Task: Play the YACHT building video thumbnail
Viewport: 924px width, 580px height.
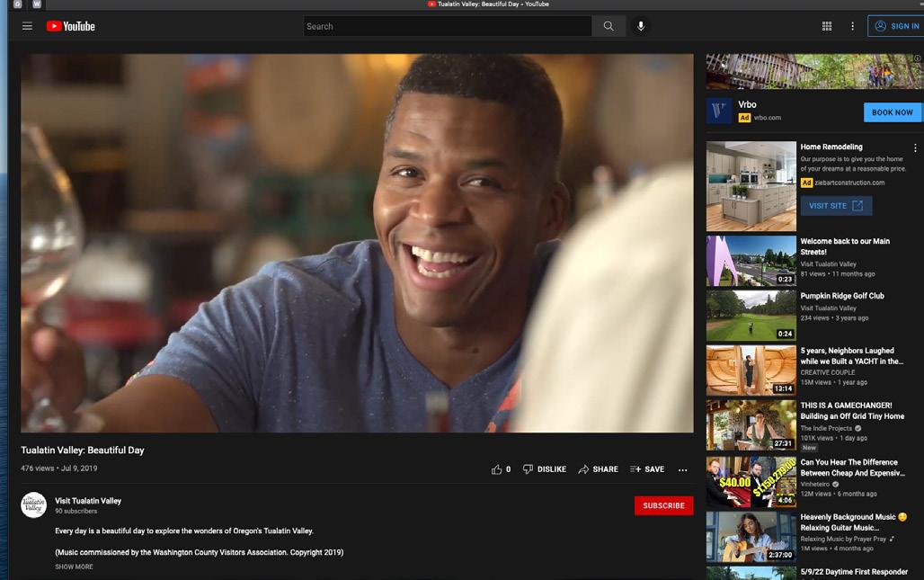Action: click(751, 370)
